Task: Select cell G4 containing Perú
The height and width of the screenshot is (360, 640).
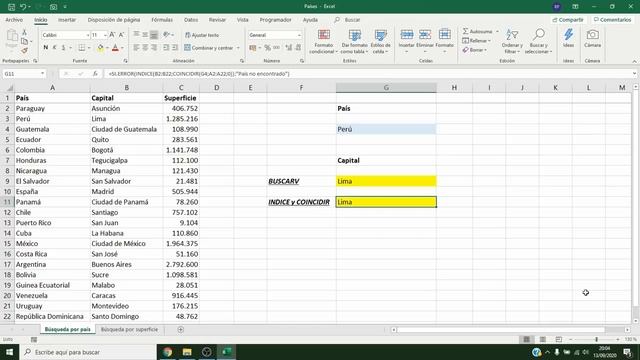Action: point(386,129)
